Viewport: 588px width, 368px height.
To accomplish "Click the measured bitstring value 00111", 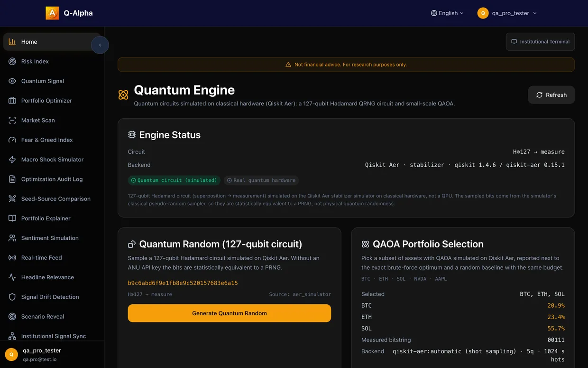I will [556, 340].
